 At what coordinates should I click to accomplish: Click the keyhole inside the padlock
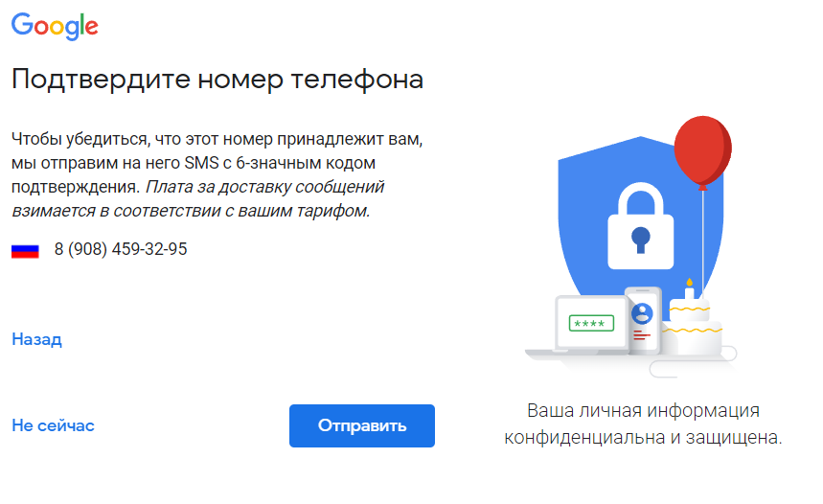(640, 236)
